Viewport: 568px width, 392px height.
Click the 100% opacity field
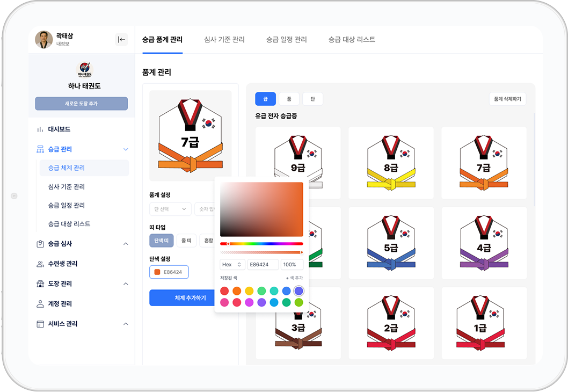[292, 265]
